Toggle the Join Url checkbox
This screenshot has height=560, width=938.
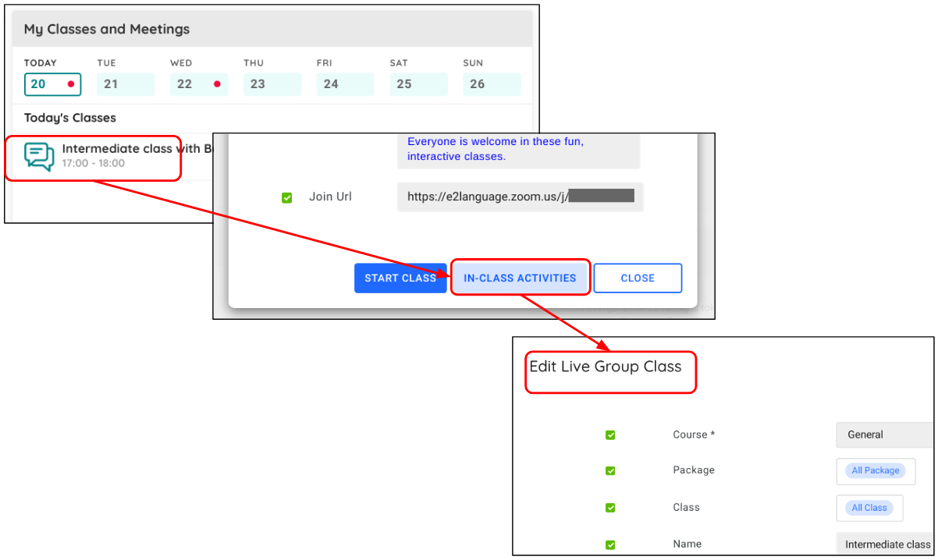(x=286, y=198)
